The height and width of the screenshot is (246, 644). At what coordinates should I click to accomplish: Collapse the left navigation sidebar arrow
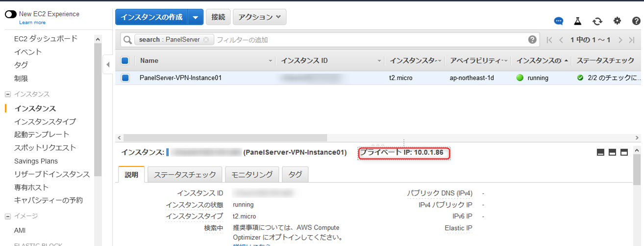pyautogui.click(x=108, y=64)
